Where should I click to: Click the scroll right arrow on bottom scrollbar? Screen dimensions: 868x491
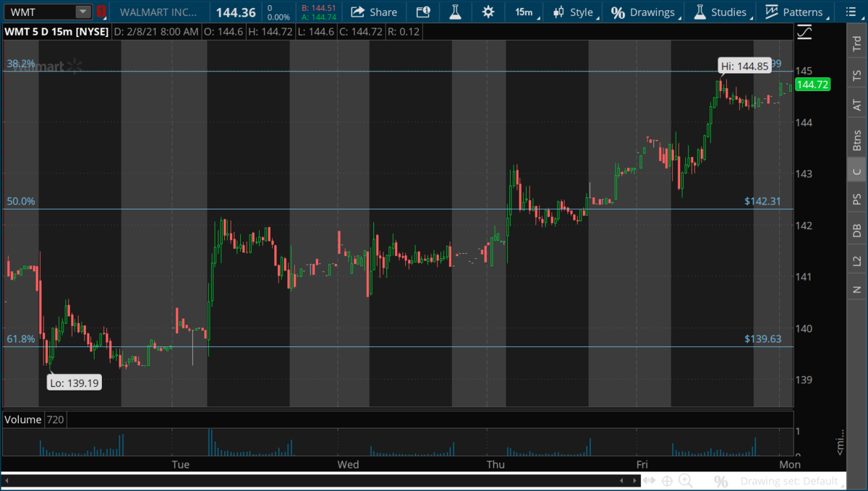(634, 480)
